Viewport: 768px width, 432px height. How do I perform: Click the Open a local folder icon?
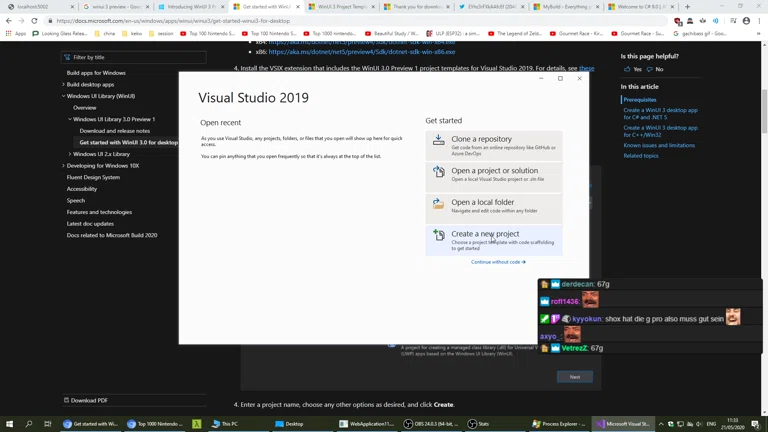point(438,204)
